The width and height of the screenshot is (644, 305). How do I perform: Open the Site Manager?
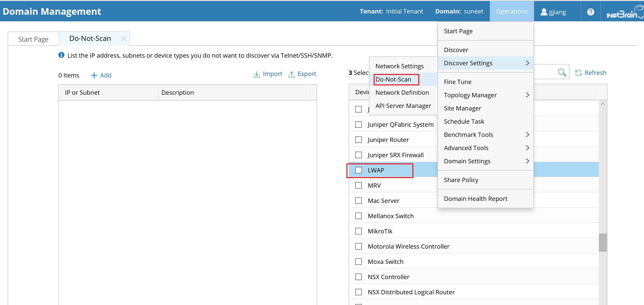462,108
